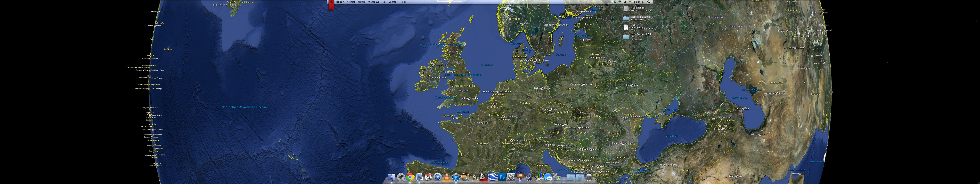Viewport: 980px width, 184px height.
Task: Open the Downloads folder stack in Dock
Action: pyautogui.click(x=580, y=178)
